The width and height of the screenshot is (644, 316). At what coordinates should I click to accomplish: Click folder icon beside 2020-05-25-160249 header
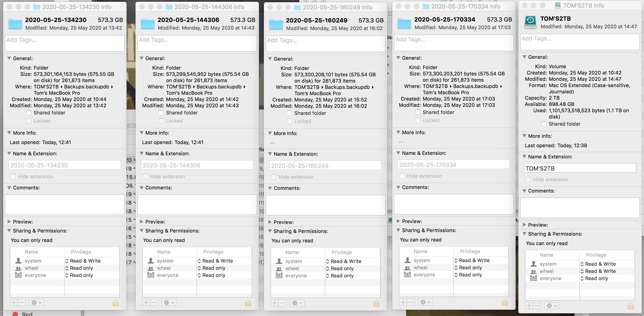coord(276,24)
